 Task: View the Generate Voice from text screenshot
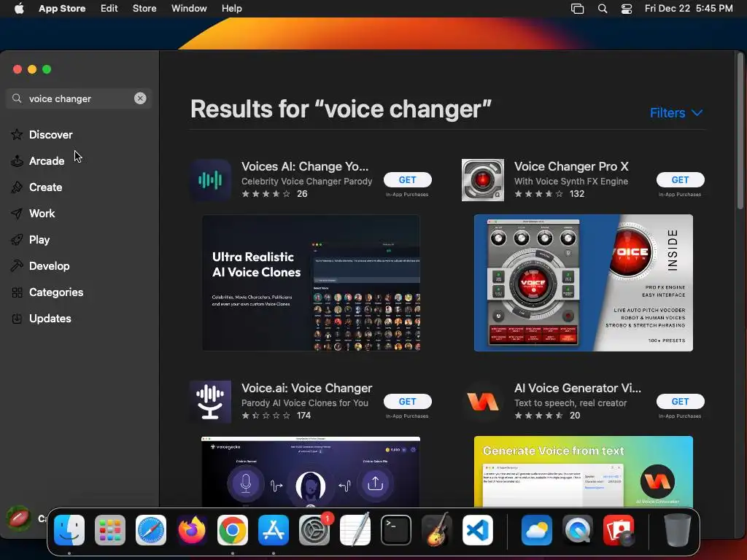click(x=584, y=472)
